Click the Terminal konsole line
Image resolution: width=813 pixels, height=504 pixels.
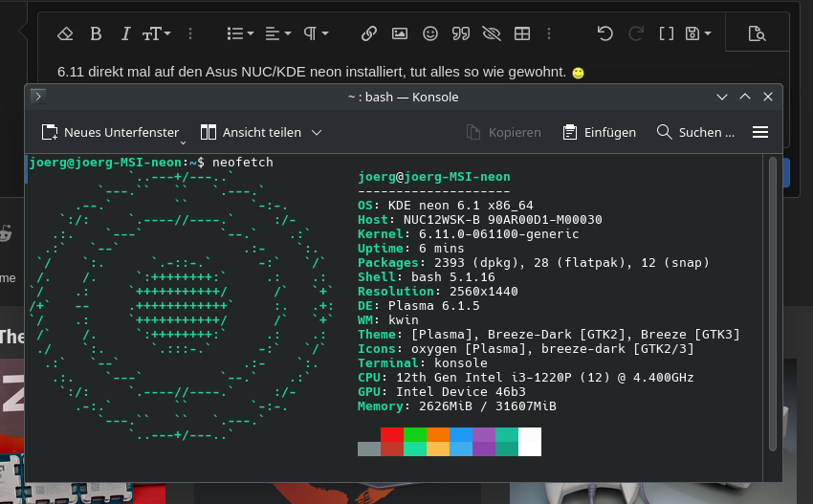pyautogui.click(x=422, y=363)
